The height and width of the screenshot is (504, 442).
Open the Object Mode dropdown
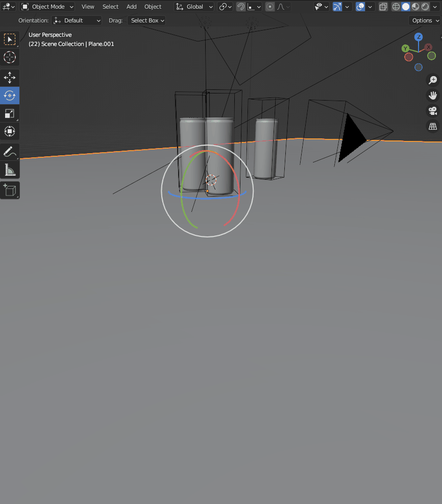(x=47, y=7)
